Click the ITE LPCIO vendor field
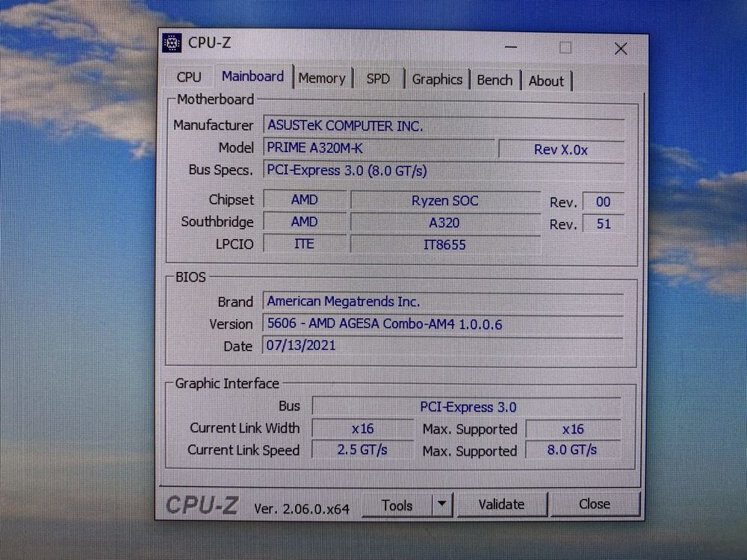This screenshot has height=560, width=747. pyautogui.click(x=305, y=244)
